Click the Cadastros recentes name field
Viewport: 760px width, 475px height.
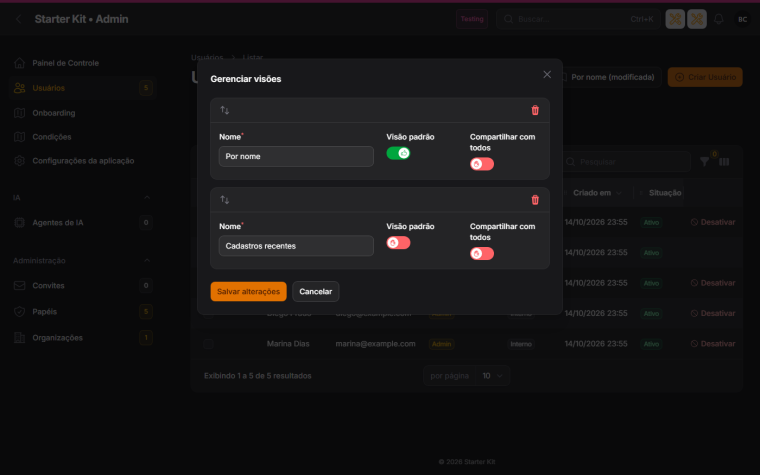click(x=296, y=246)
